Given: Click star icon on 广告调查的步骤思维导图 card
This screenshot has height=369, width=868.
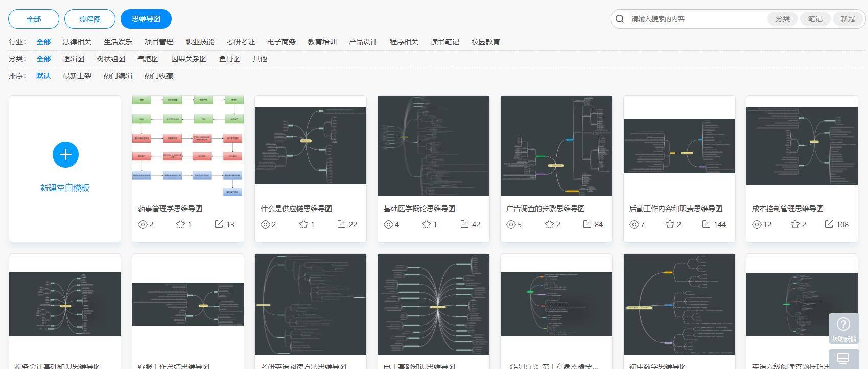Looking at the screenshot, I should pos(549,224).
